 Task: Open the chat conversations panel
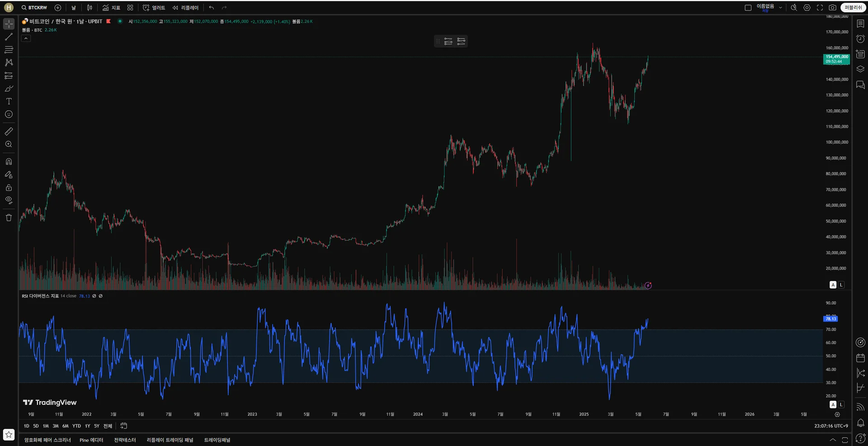[860, 85]
